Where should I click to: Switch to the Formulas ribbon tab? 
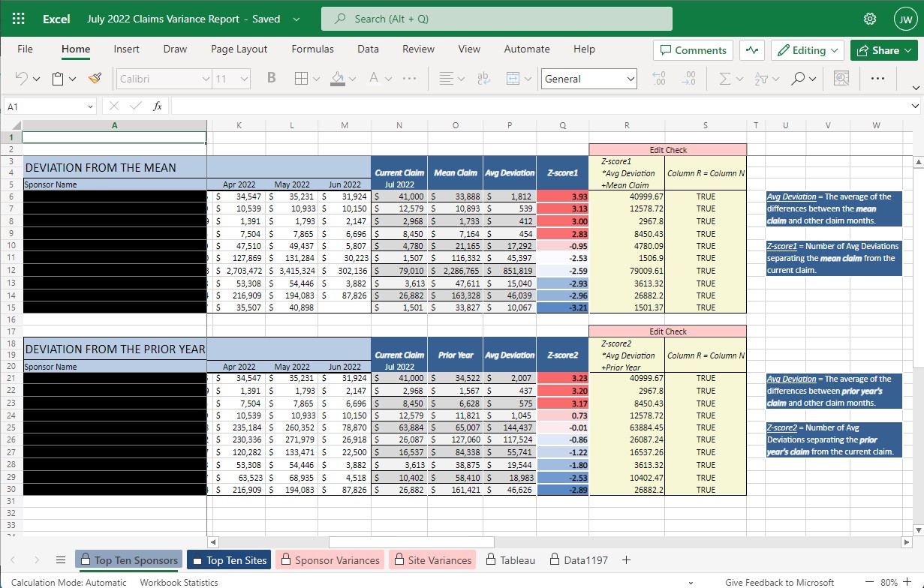(312, 49)
